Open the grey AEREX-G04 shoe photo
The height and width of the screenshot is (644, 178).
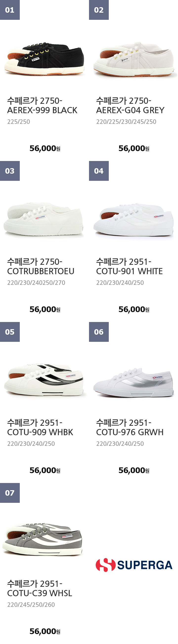[133, 59]
